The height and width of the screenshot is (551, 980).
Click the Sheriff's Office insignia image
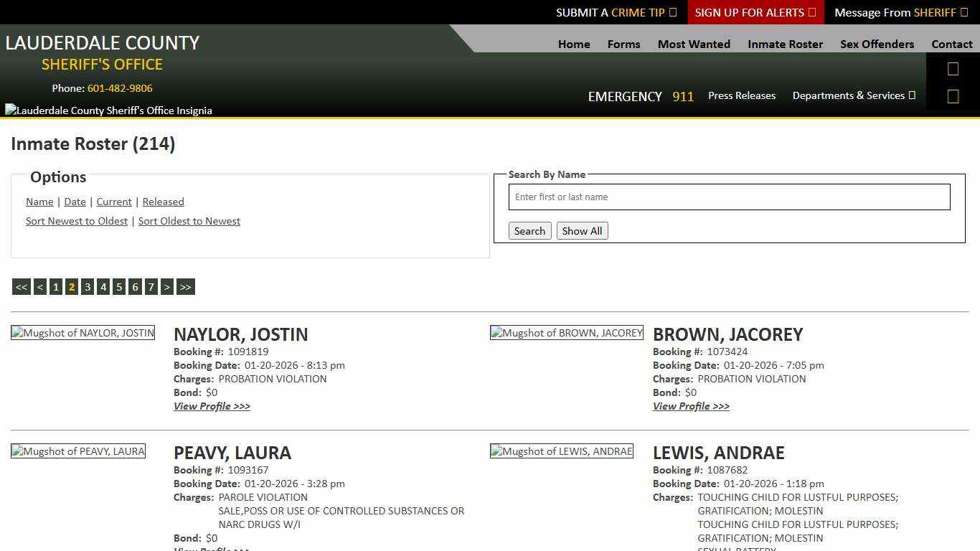[108, 110]
